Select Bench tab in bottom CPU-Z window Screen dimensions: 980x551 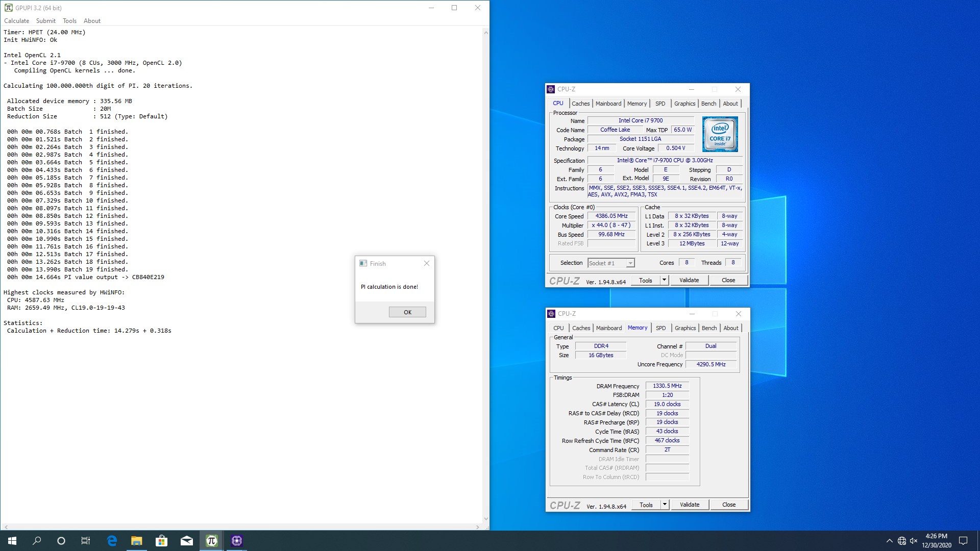(x=709, y=328)
